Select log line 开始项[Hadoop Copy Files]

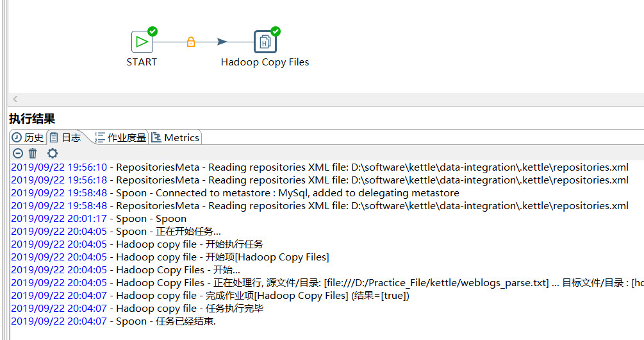click(x=170, y=257)
